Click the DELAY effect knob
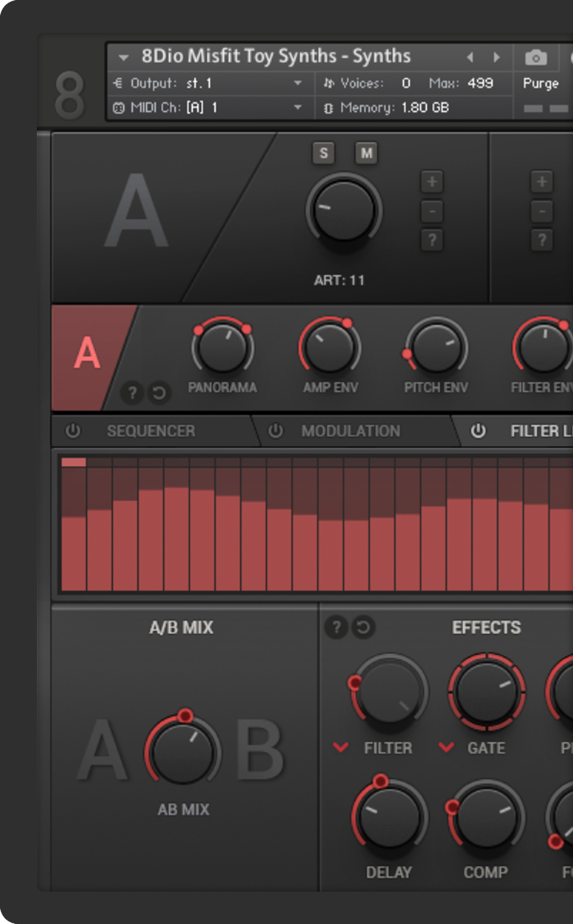Screen dimensions: 573x924 (x=389, y=817)
